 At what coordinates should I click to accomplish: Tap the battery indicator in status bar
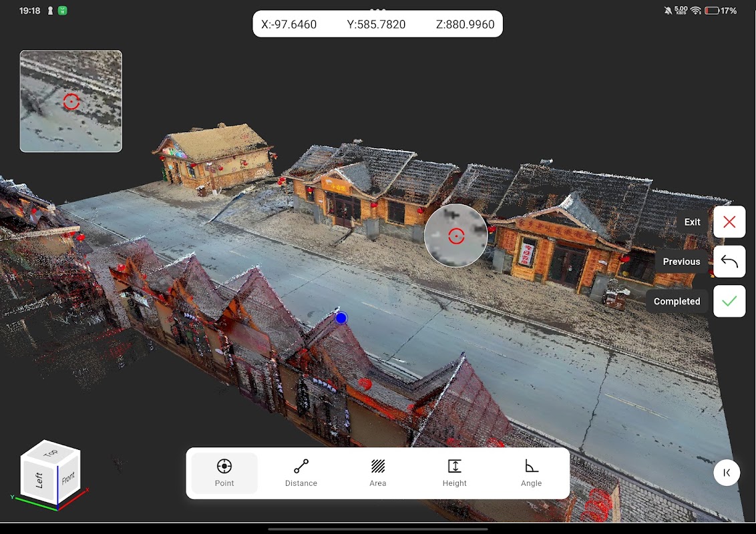[x=712, y=11]
